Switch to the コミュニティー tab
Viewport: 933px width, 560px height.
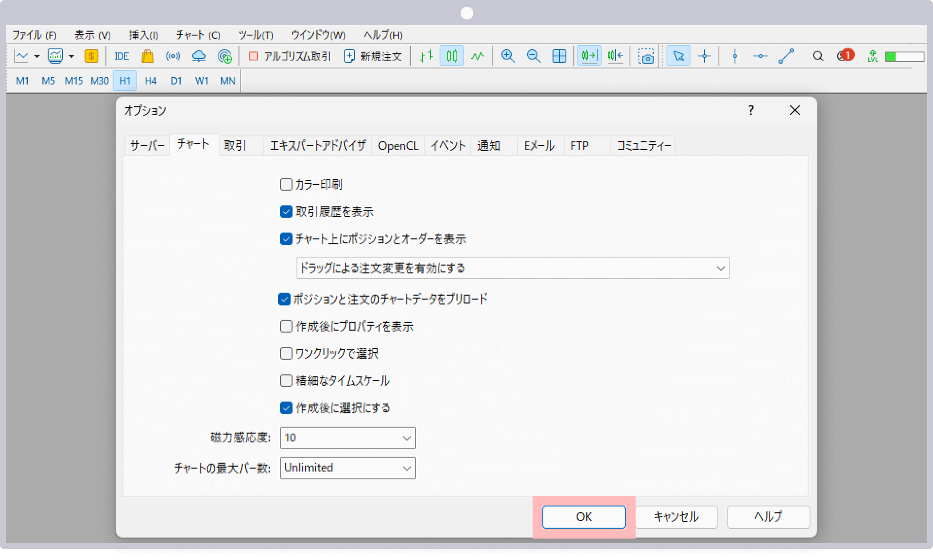643,146
